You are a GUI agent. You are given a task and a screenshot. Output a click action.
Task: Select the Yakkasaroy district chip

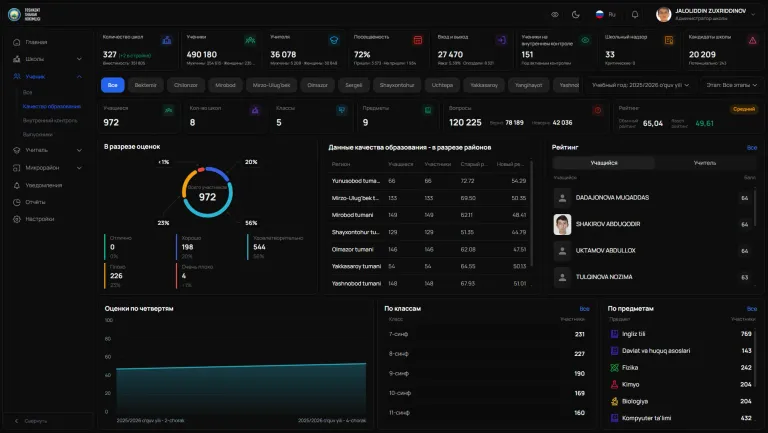[x=484, y=85]
